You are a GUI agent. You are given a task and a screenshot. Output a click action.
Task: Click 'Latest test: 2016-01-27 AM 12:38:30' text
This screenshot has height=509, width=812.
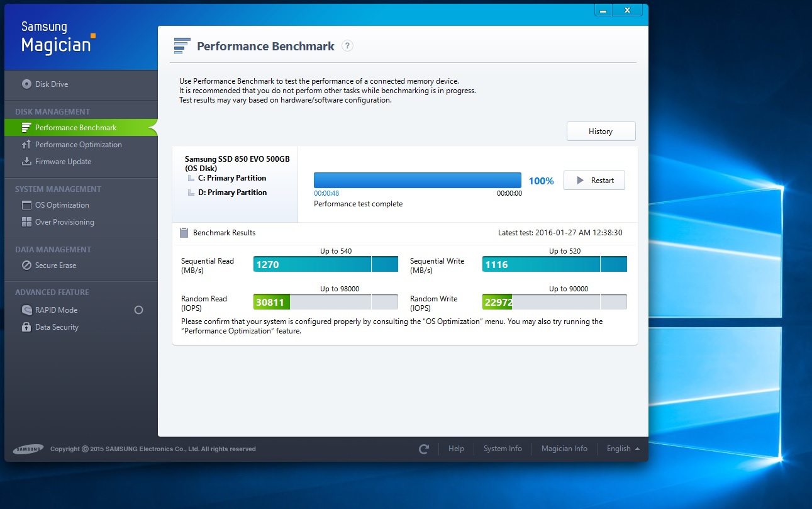[560, 233]
